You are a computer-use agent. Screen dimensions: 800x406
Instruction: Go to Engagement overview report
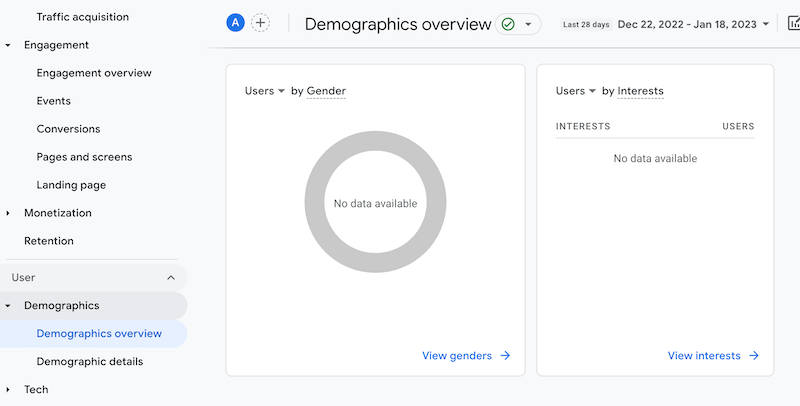pos(94,73)
